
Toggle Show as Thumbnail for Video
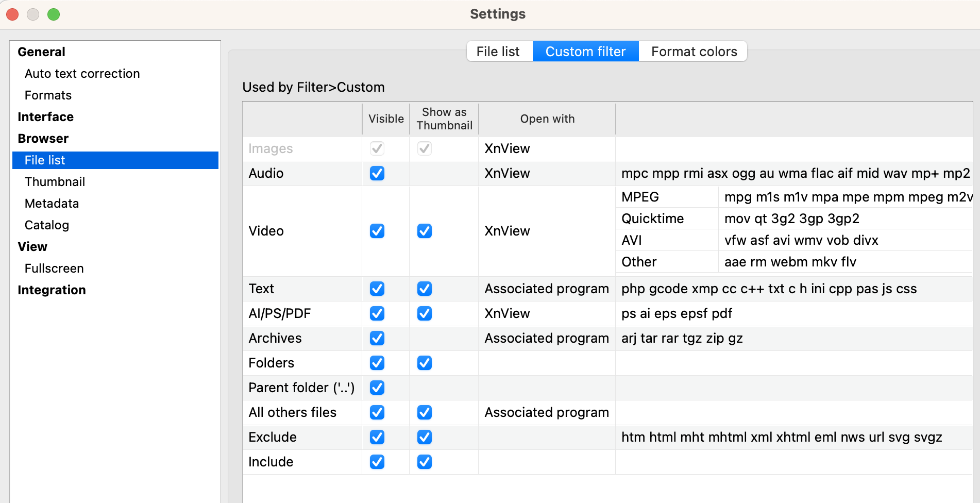(x=425, y=231)
